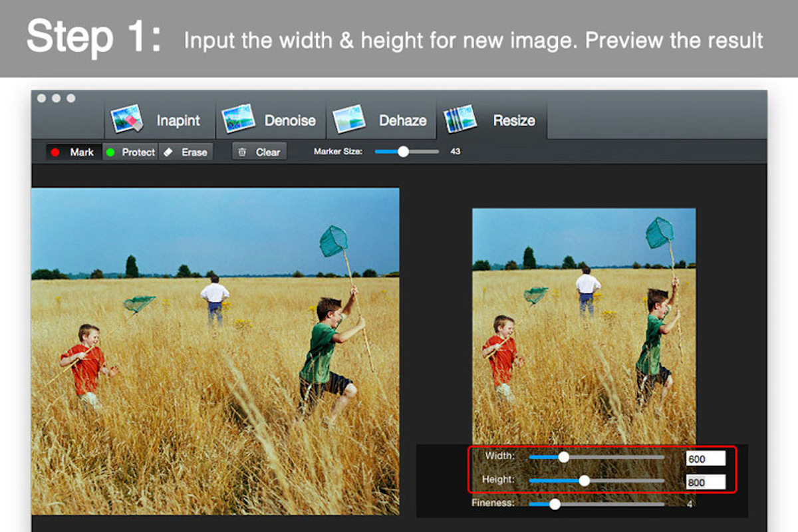The height and width of the screenshot is (532, 798).
Task: Open the Inpaint tab
Action: (160, 120)
